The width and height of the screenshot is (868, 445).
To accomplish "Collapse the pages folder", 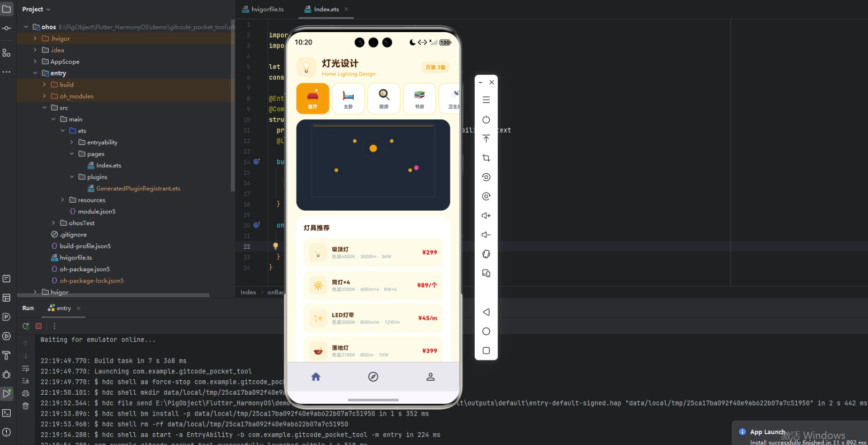I will 72,154.
